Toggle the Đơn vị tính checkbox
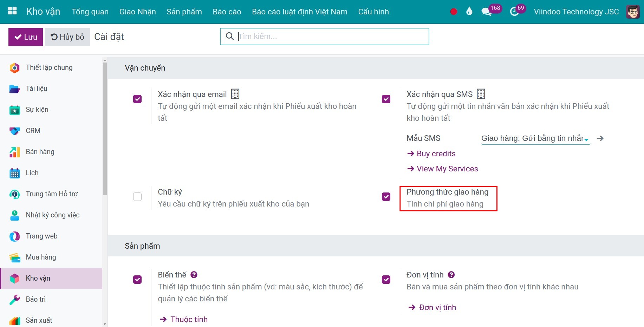The height and width of the screenshot is (327, 644). pos(386,280)
